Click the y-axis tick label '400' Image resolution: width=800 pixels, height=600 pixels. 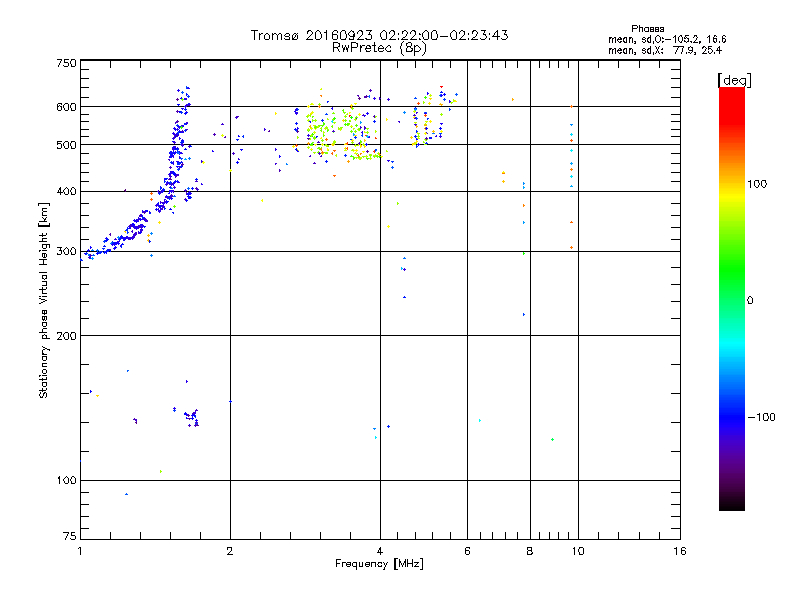coord(67,192)
